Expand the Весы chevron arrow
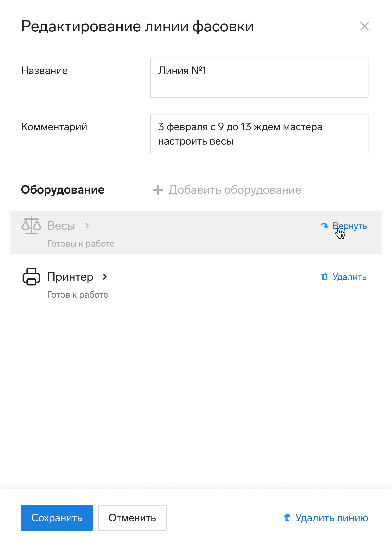The height and width of the screenshot is (552, 392). (87, 226)
